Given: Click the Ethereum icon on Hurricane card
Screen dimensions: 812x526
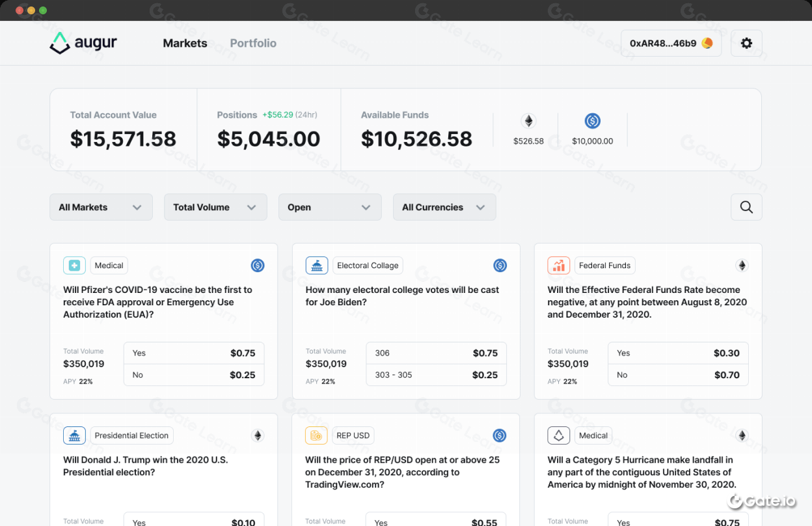Looking at the screenshot, I should (x=742, y=436).
